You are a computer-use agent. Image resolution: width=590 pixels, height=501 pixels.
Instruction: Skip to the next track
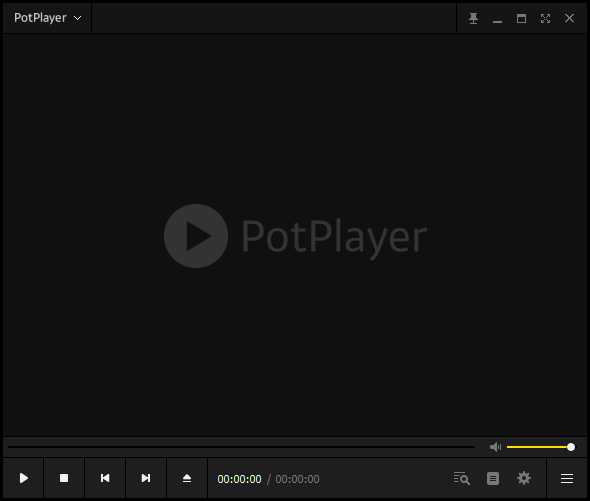pyautogui.click(x=146, y=478)
